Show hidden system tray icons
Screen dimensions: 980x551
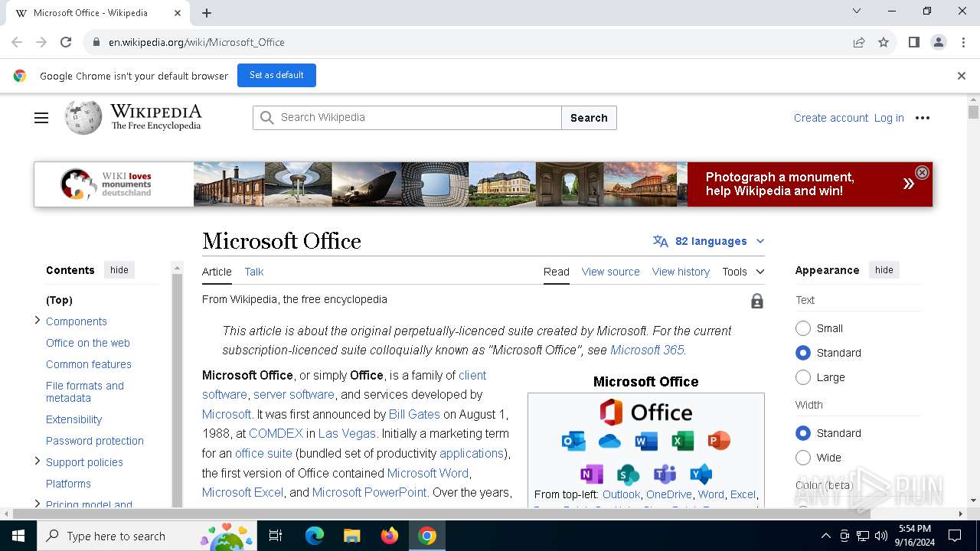[825, 536]
